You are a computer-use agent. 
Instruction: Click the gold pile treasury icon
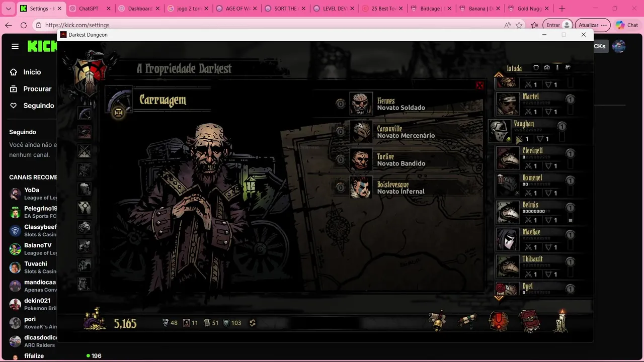[95, 319]
